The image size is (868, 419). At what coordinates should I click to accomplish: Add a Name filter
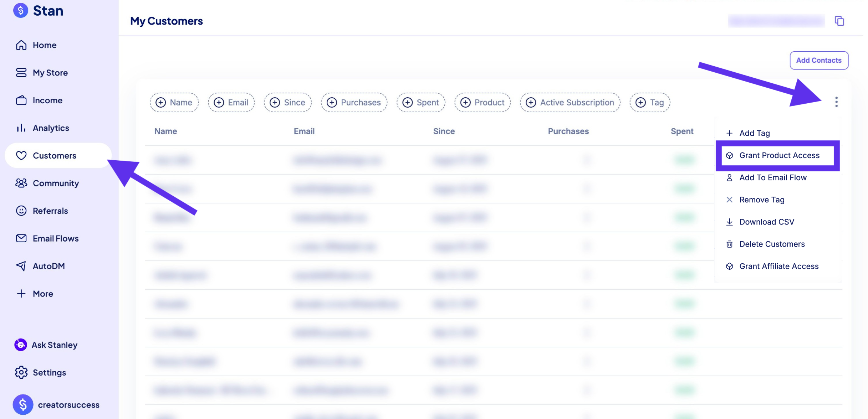[x=174, y=103]
